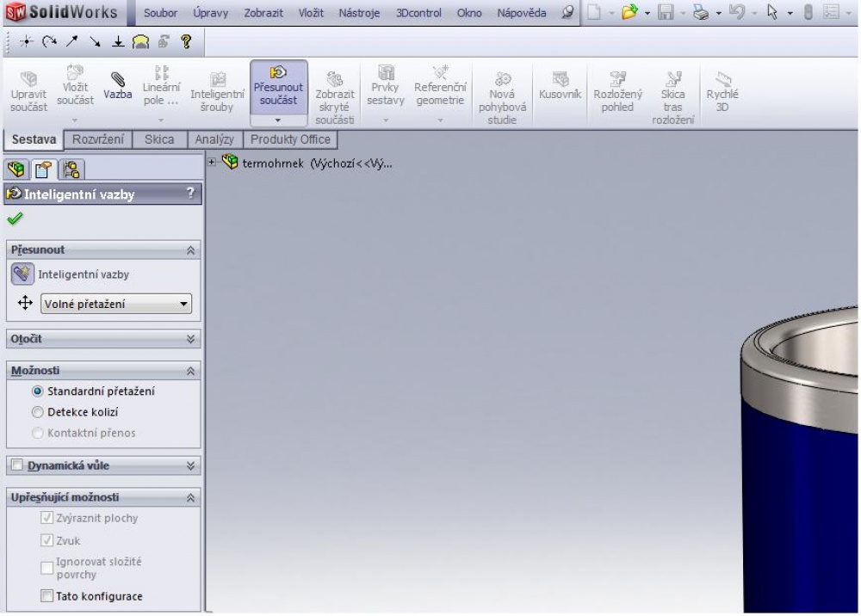This screenshot has height=616, width=861.
Task: Open the Prvky sestavy tool
Action: (386, 86)
